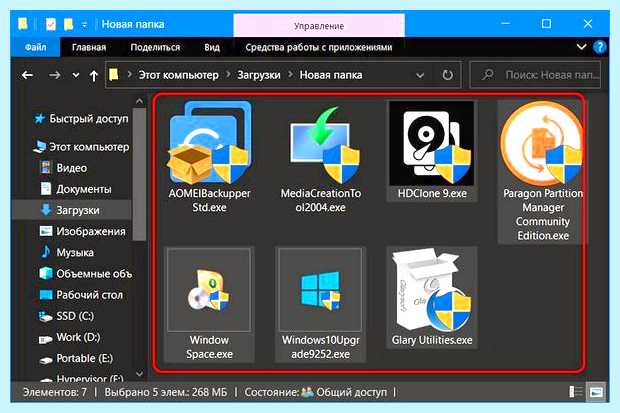Click the search box Поиск: Новая папка

[x=535, y=75]
